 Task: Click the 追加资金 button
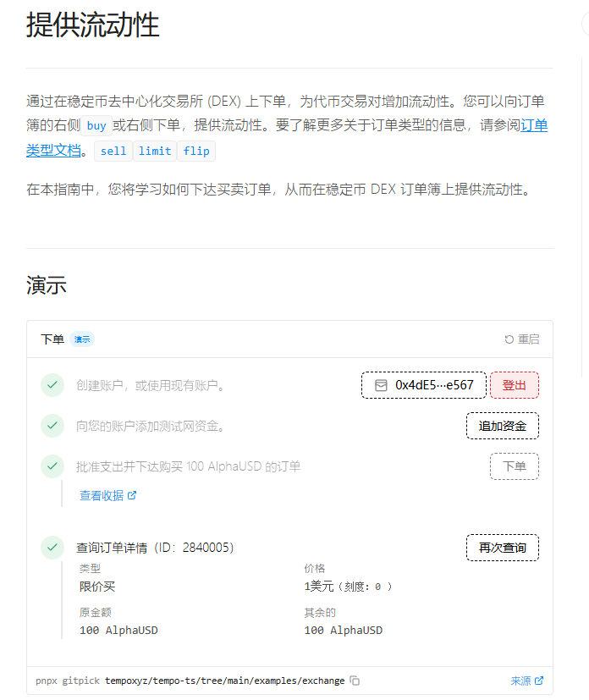(502, 426)
